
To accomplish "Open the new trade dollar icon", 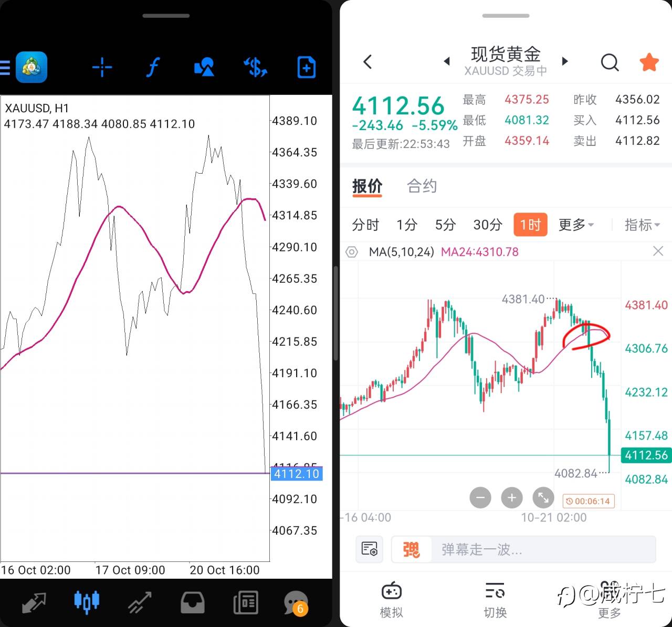I will [256, 68].
